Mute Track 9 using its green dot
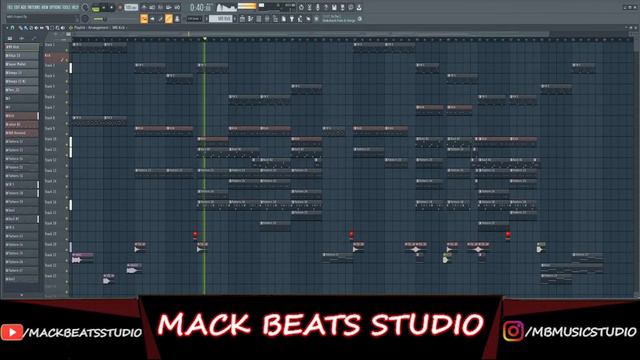 point(67,134)
